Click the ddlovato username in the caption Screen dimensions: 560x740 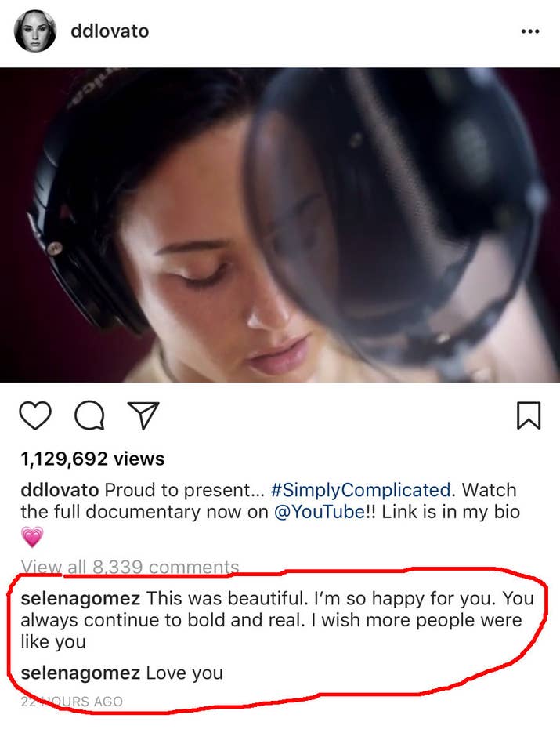[60, 490]
